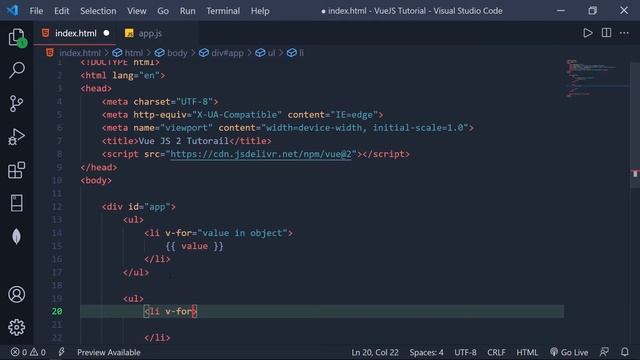Image resolution: width=640 pixels, height=360 pixels.
Task: Split the editor right
Action: click(x=606, y=33)
